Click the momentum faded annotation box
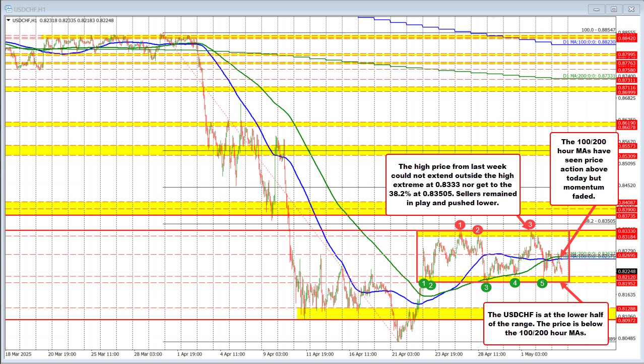The image size is (644, 364). [x=585, y=169]
